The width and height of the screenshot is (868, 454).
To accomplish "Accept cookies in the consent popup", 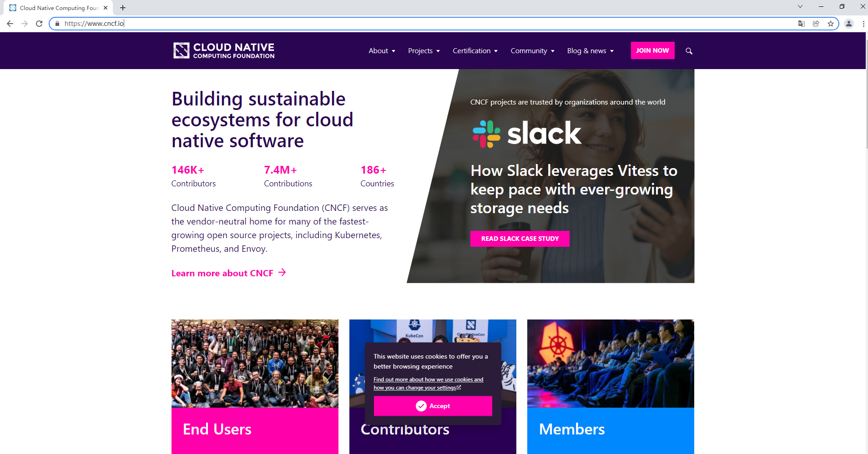I will (x=433, y=406).
